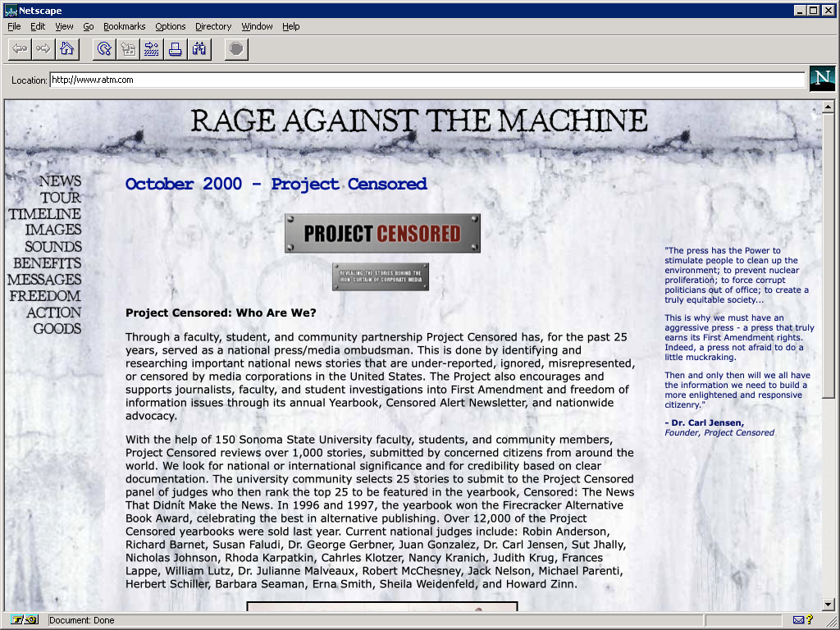Open the BENEFITS sidebar link
This screenshot has height=630, width=840.
(x=47, y=263)
